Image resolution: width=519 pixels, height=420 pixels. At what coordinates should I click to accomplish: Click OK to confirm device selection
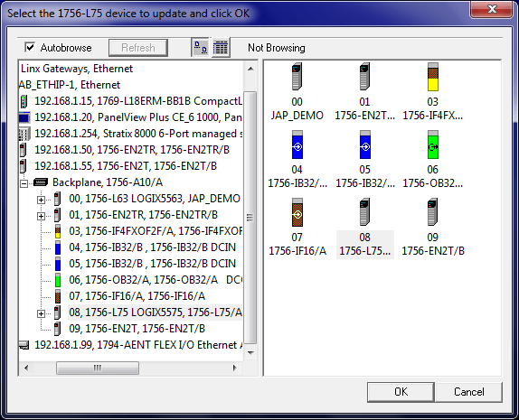[401, 392]
